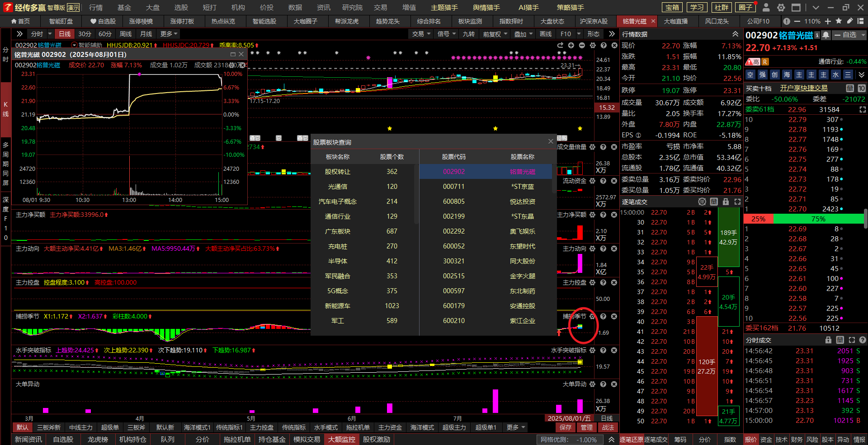Click the '10' level icon in 买卖十档 header
This screenshot has height=445, width=868.
coord(862,88)
